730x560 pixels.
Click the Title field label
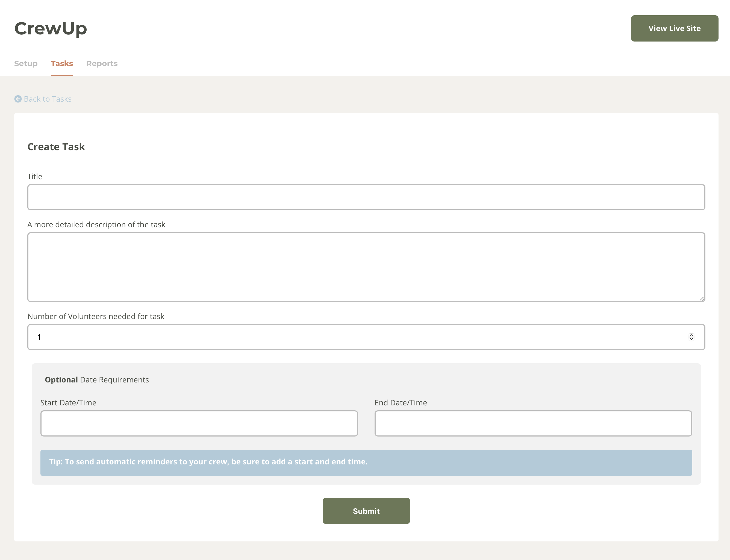click(x=35, y=176)
